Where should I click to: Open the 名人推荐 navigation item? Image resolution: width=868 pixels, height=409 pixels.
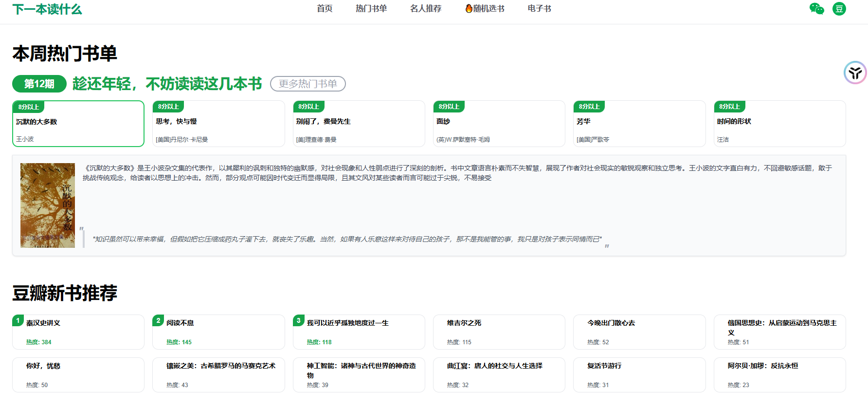pyautogui.click(x=426, y=8)
